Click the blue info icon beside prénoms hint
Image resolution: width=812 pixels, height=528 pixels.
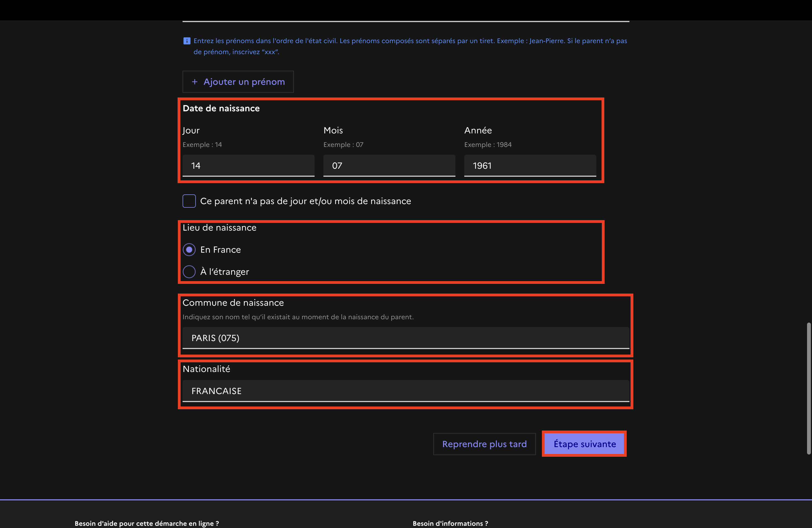pyautogui.click(x=187, y=41)
